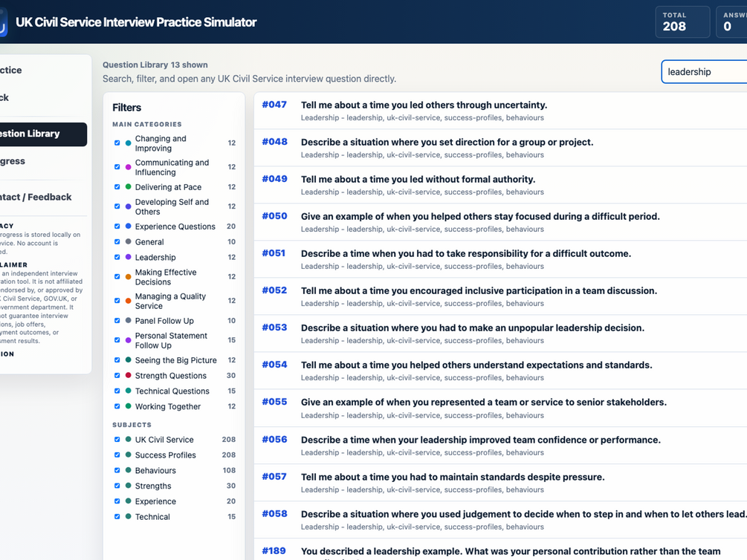Open question #054 expectations and standards

tap(500, 371)
